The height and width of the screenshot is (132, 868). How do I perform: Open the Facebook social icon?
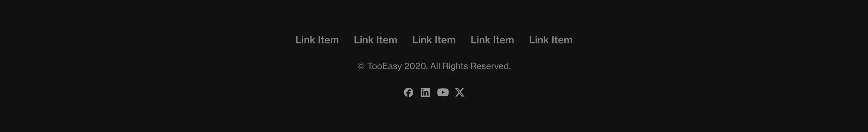(x=409, y=92)
